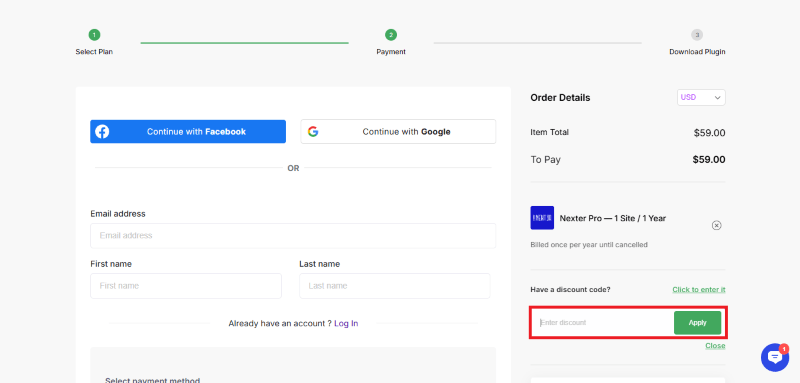Apply the discount code

[697, 323]
